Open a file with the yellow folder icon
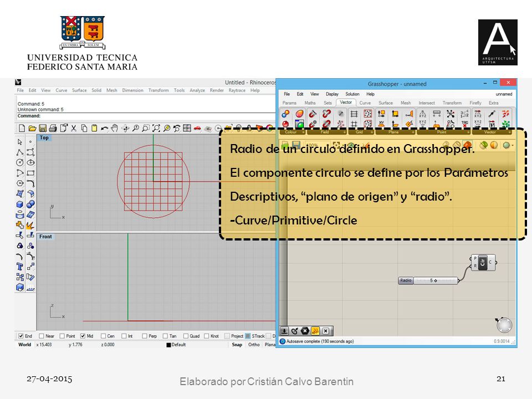 coord(32,128)
